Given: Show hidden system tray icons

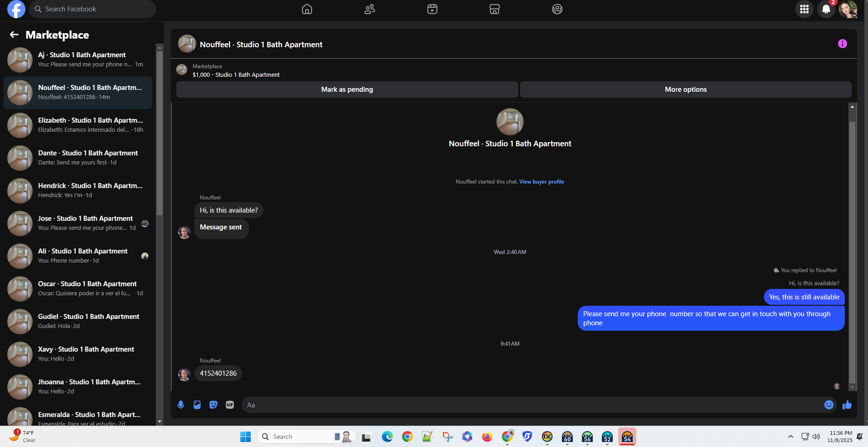Looking at the screenshot, I should click(x=791, y=437).
